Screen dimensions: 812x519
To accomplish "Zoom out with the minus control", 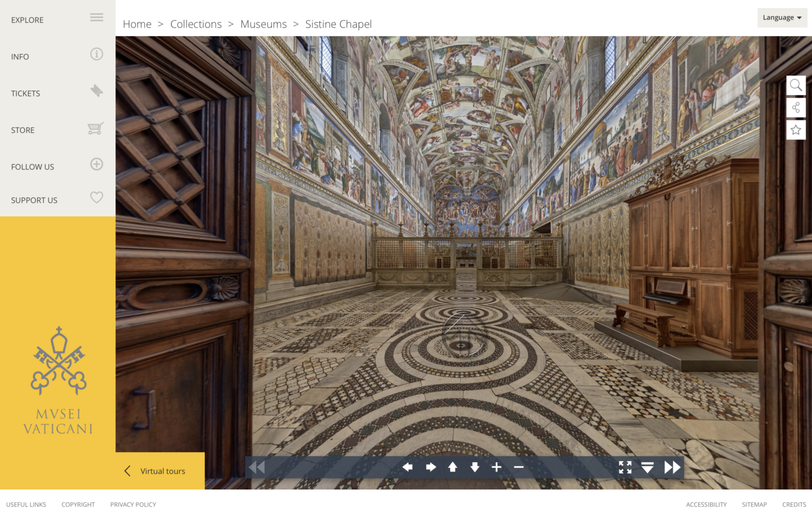I will point(519,467).
